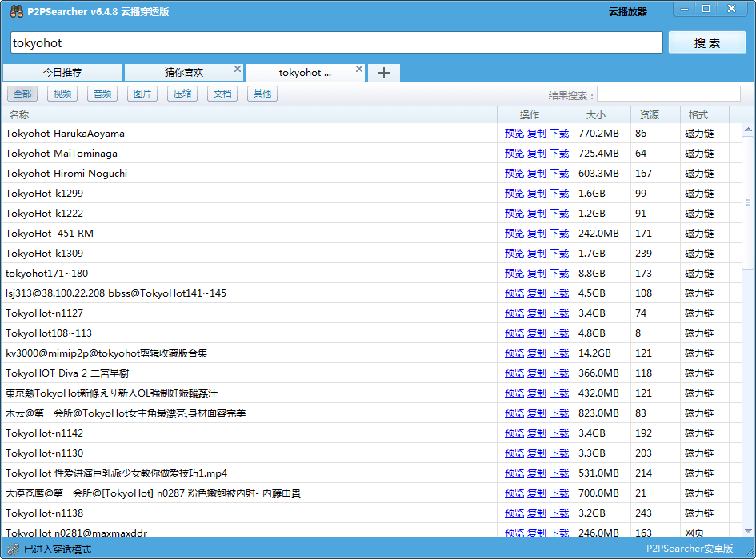This screenshot has width=756, height=559.
Task: Open the 云播放器 player
Action: (627, 12)
